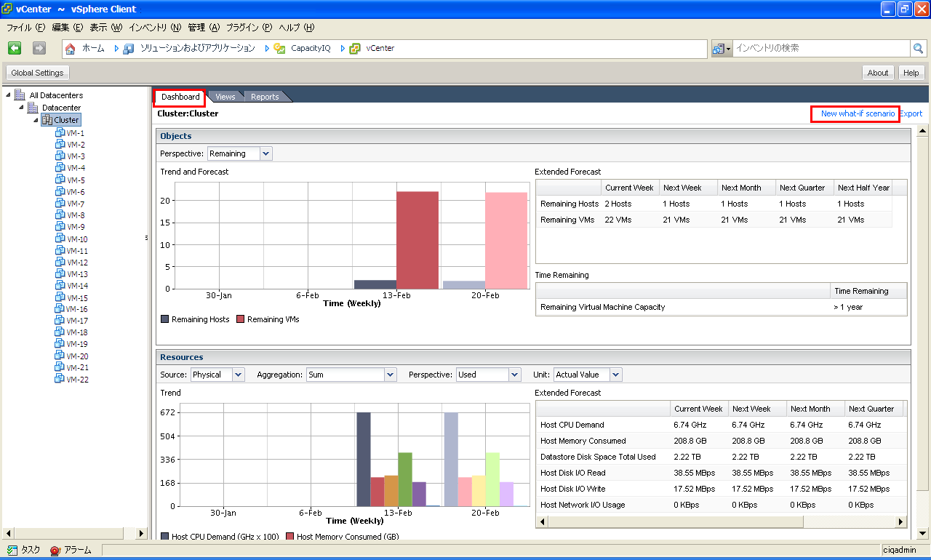Click the VM-5 virtual machine icon
The width and height of the screenshot is (931, 560).
coord(60,180)
